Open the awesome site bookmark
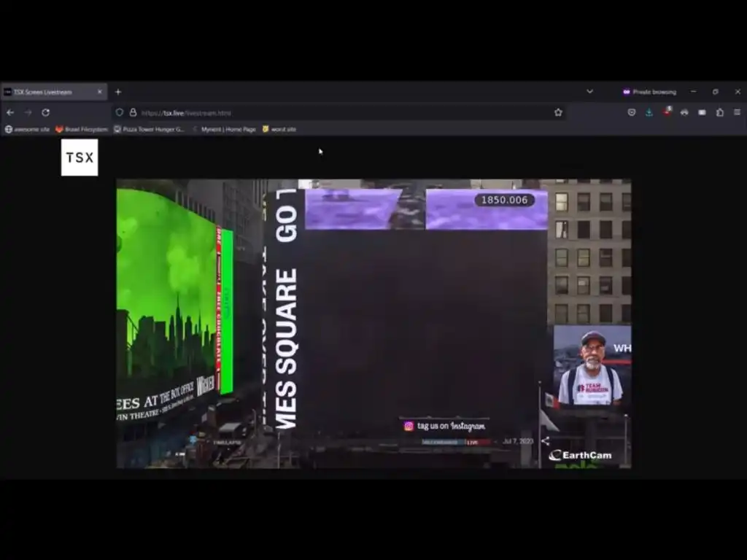The height and width of the screenshot is (560, 747). coord(27,129)
